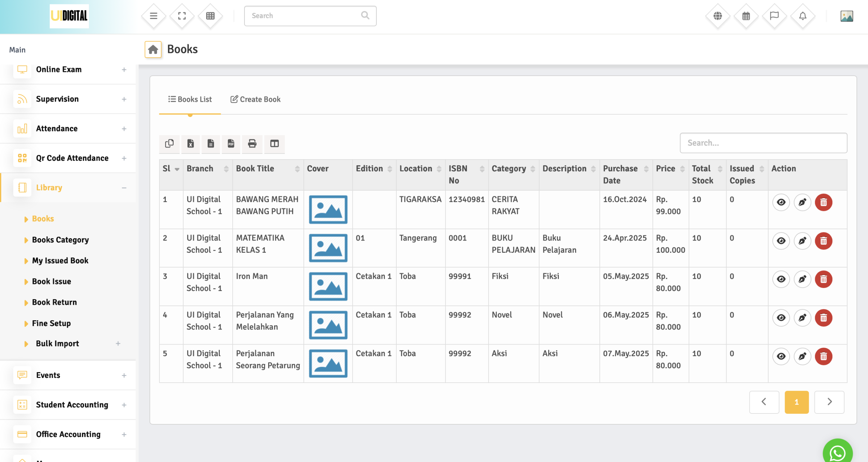Click the PDF export icon
This screenshot has height=462, width=868.
click(x=231, y=143)
